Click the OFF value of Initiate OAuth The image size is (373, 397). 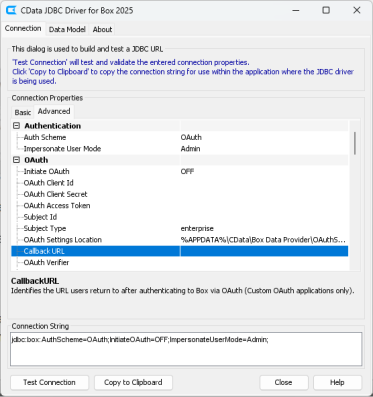187,171
